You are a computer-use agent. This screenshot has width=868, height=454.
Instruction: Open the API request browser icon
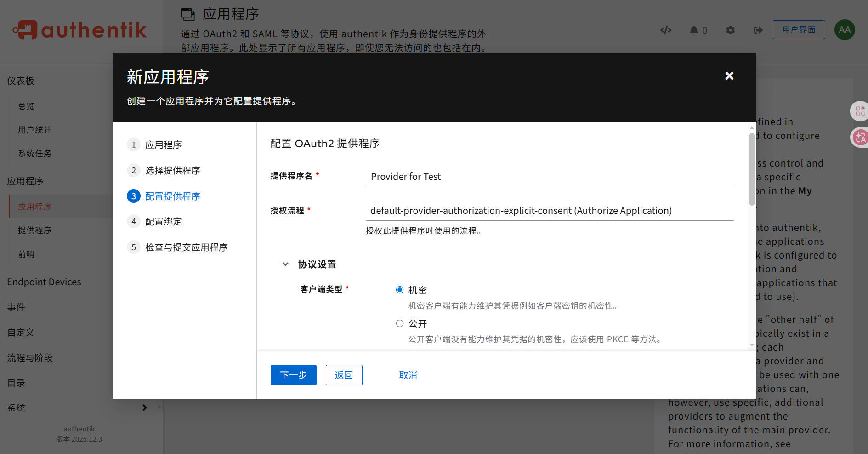coord(665,30)
